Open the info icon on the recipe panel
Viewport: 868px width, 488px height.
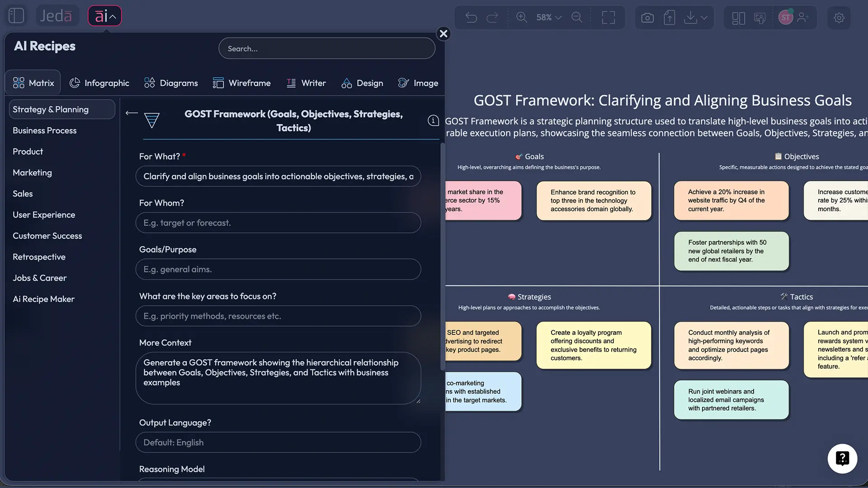(x=433, y=121)
